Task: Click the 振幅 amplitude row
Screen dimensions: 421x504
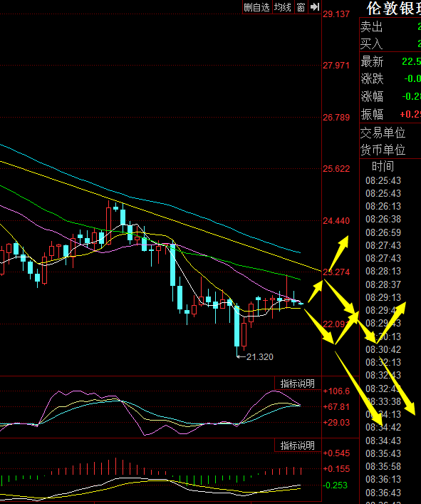Action: 390,114
